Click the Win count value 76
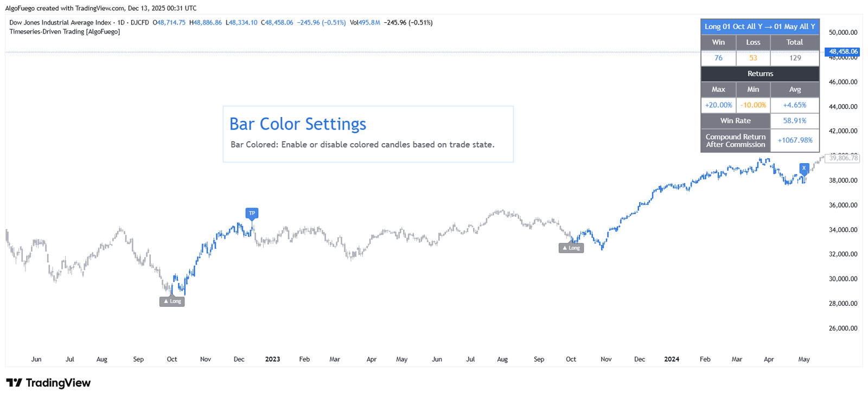 (718, 58)
